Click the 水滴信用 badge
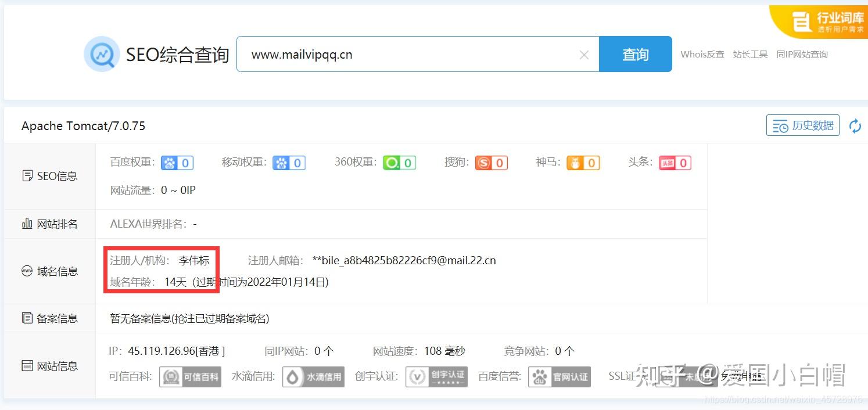The image size is (868, 410). click(x=313, y=376)
